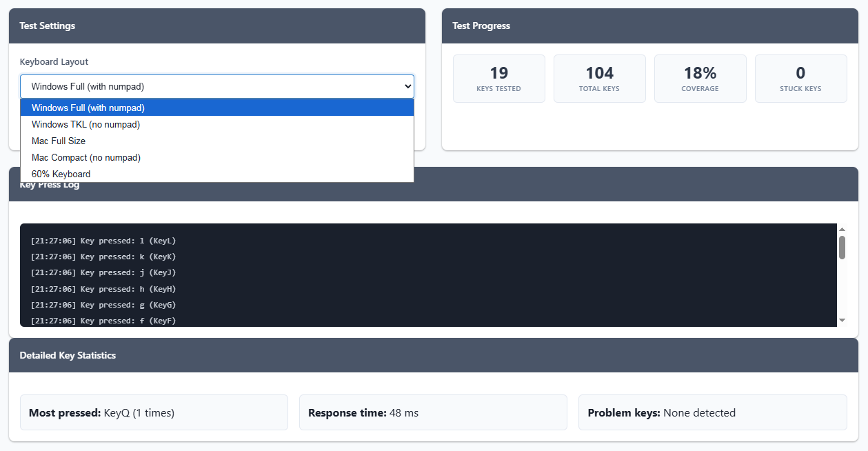The image size is (868, 451).
Task: Click the Keyboard Layout dropdown arrow
Action: pyautogui.click(x=407, y=86)
